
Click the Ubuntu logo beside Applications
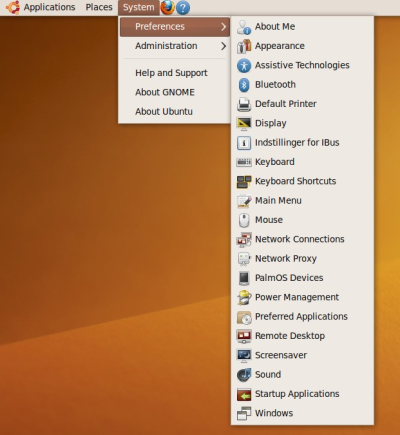13,7
